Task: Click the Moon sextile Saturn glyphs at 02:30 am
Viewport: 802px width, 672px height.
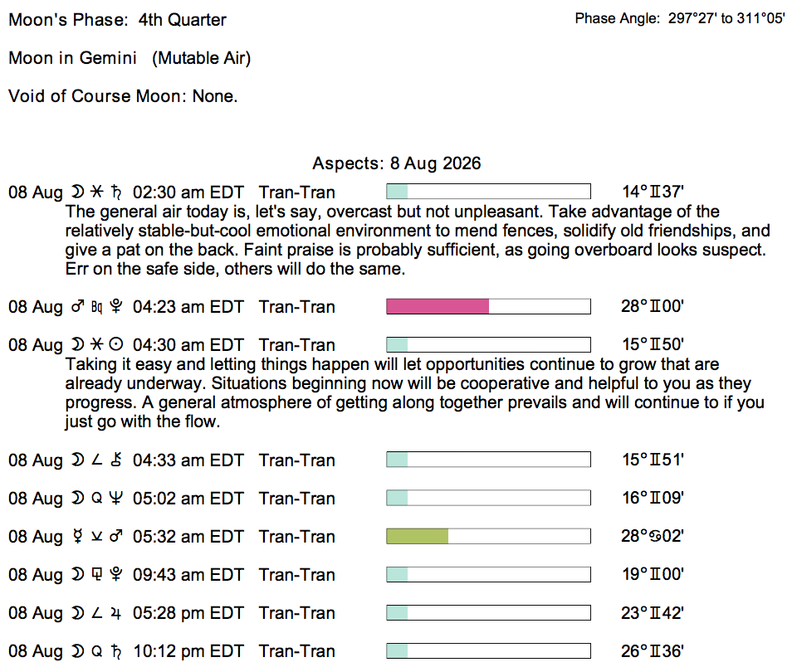Action: coord(96,192)
